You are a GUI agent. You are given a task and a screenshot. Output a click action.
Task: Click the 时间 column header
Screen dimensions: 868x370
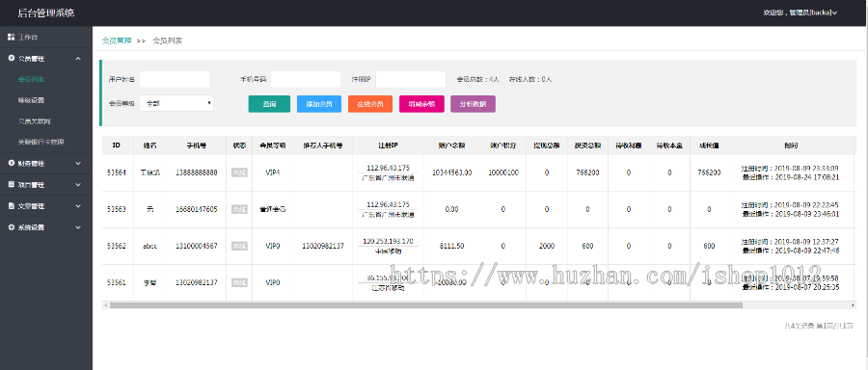[791, 145]
